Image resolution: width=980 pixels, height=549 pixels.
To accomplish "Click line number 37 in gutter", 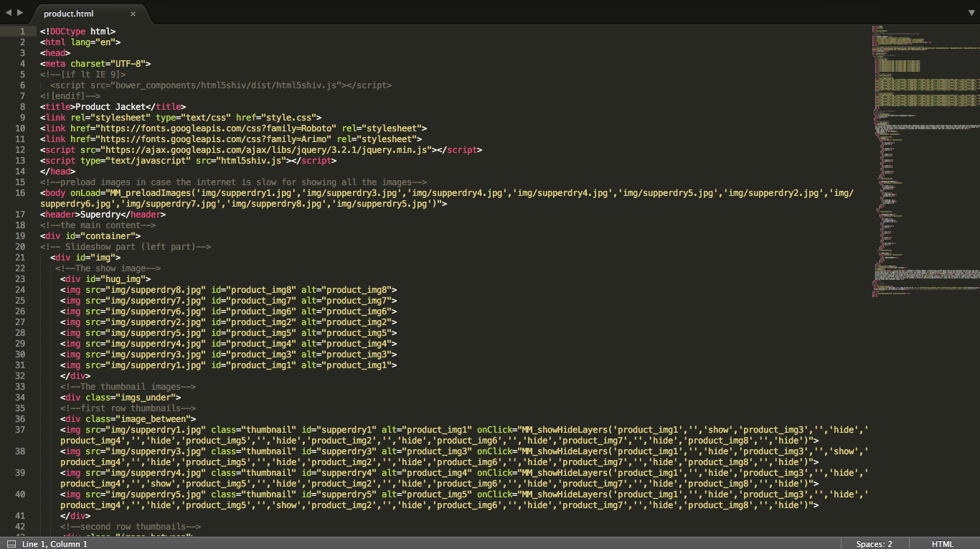I will coord(20,430).
